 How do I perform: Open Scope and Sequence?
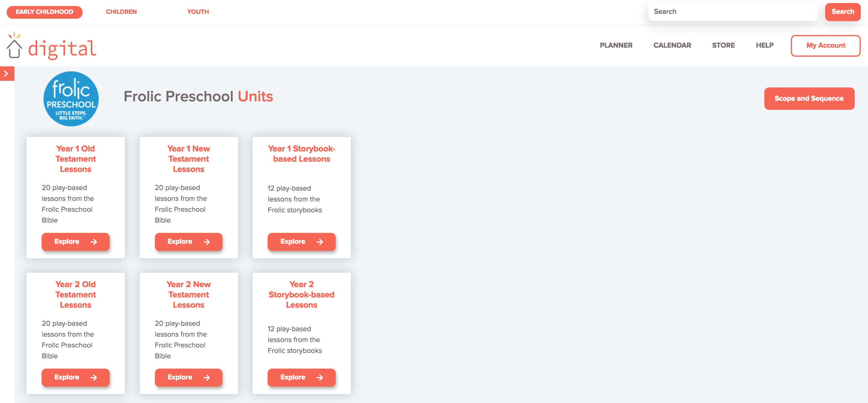[809, 98]
